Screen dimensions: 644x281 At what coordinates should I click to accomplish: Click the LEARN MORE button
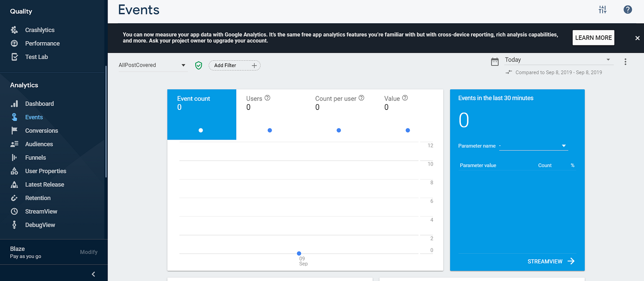[x=593, y=38]
